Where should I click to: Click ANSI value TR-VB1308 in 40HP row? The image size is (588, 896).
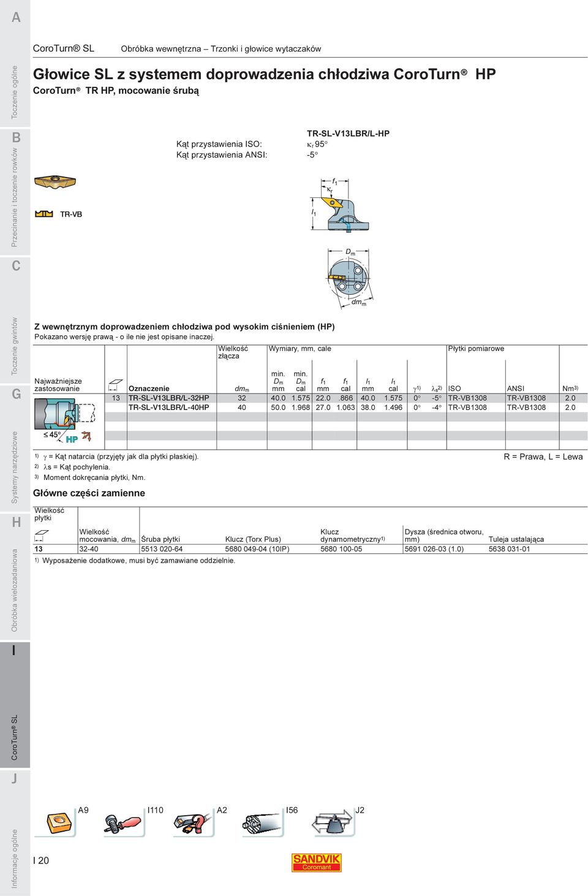tap(526, 408)
